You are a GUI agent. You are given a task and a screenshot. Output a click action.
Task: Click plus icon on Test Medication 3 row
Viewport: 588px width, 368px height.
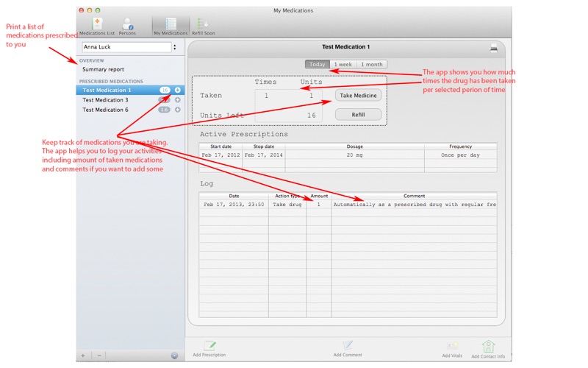pyautogui.click(x=178, y=100)
